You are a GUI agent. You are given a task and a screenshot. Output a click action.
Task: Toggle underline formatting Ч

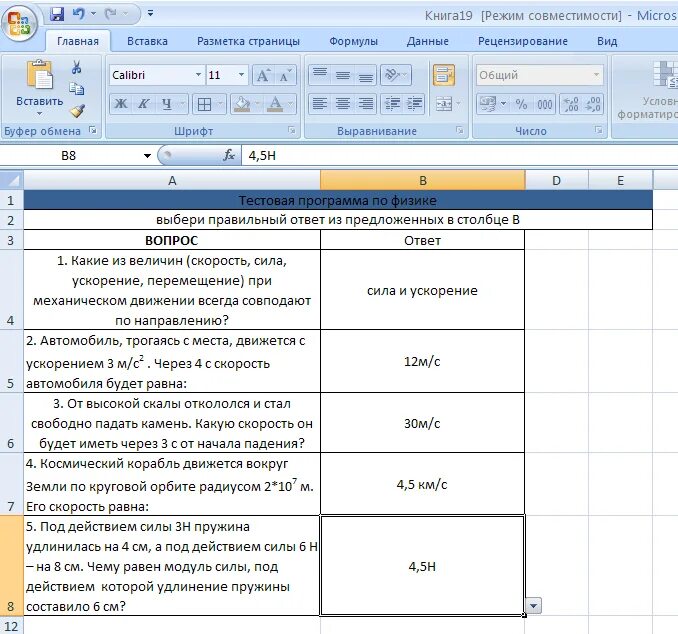coord(167,104)
